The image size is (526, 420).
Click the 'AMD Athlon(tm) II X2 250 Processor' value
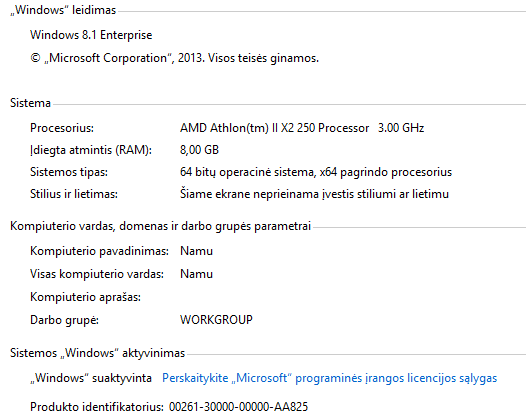274,128
